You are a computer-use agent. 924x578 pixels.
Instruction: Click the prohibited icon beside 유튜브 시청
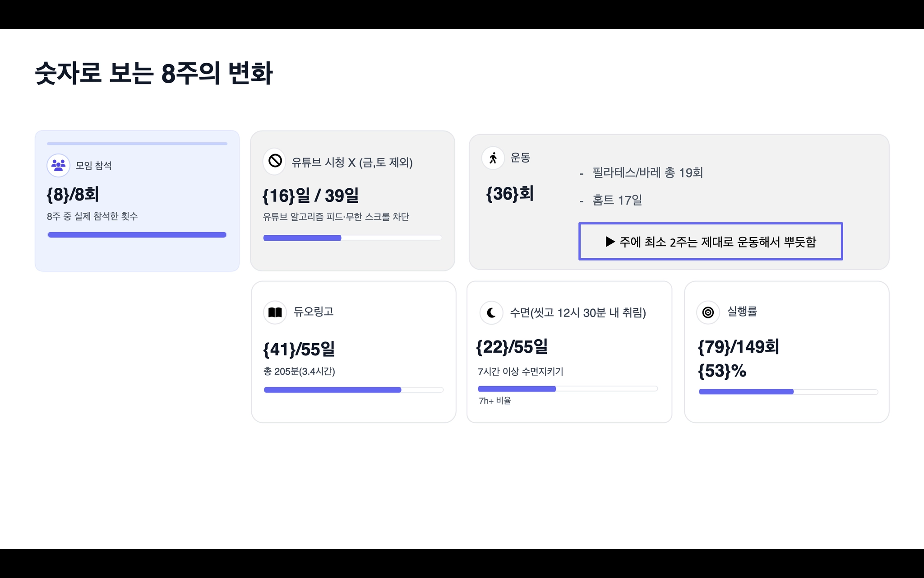click(x=275, y=161)
